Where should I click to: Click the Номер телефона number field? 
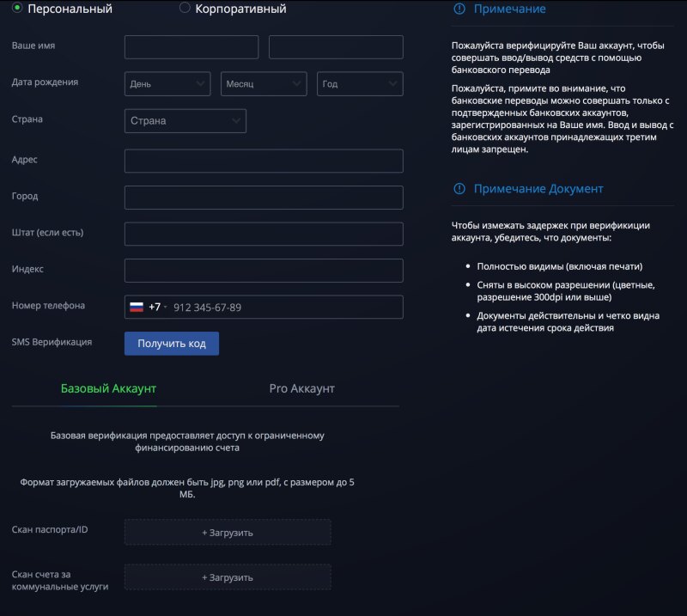[283, 308]
